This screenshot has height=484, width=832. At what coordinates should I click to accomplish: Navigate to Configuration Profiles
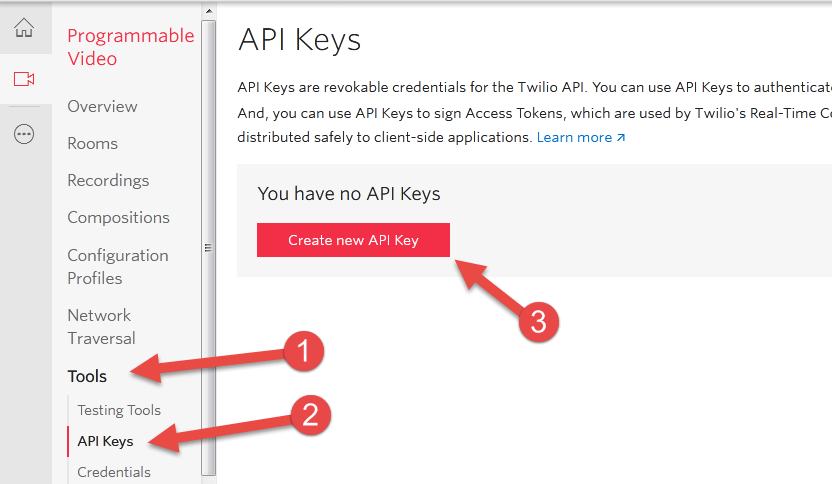117,266
